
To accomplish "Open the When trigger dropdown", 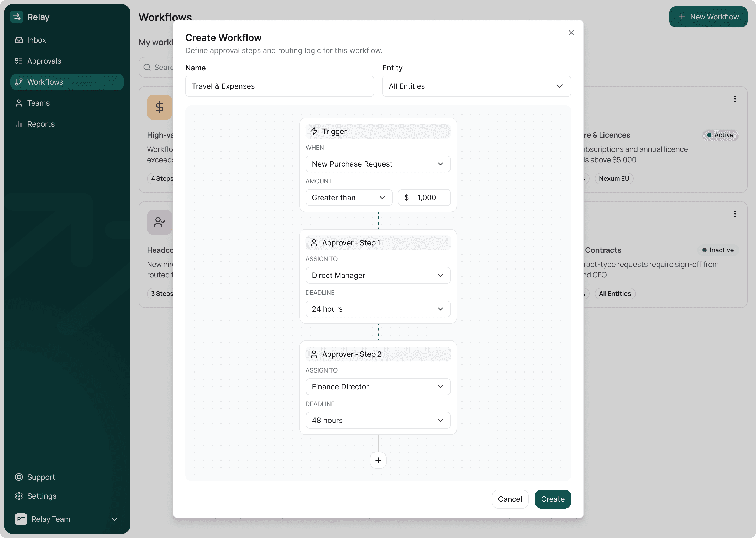I will click(378, 164).
